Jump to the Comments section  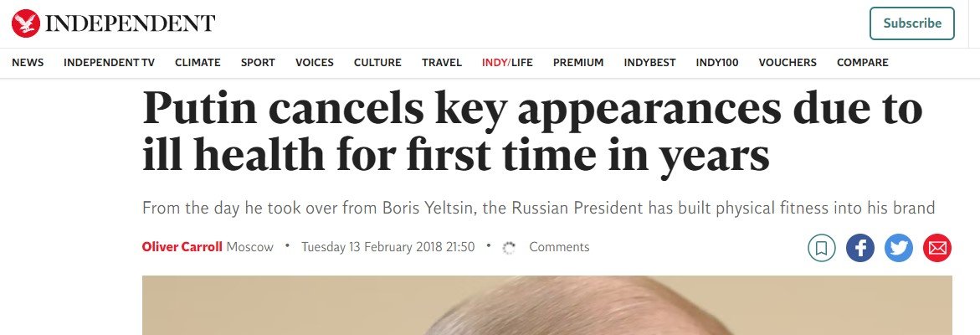559,247
